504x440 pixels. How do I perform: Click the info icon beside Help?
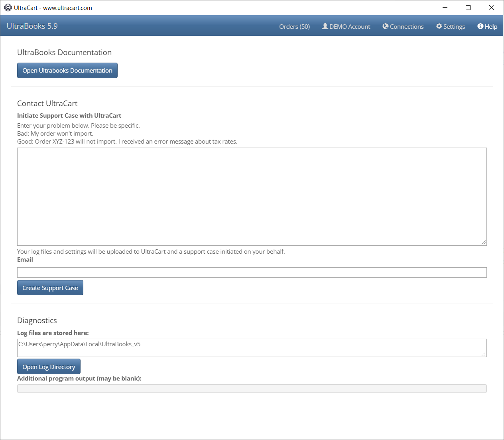click(x=480, y=26)
